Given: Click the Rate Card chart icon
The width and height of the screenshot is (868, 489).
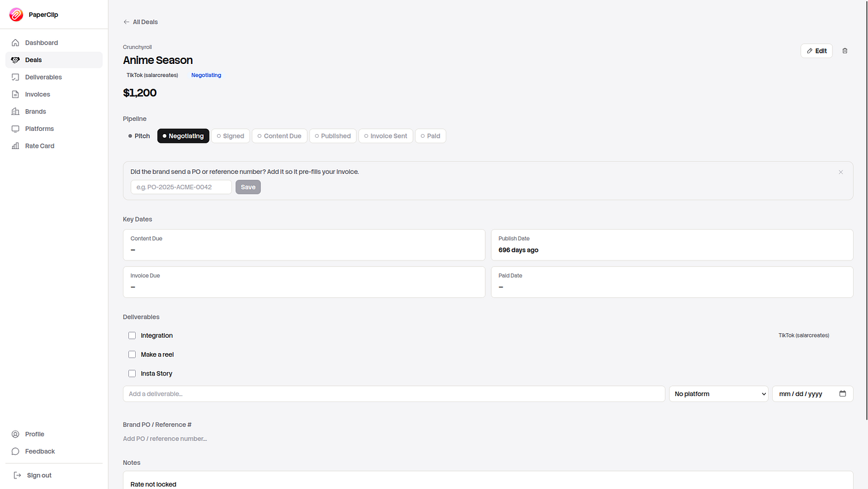Looking at the screenshot, I should (x=15, y=146).
